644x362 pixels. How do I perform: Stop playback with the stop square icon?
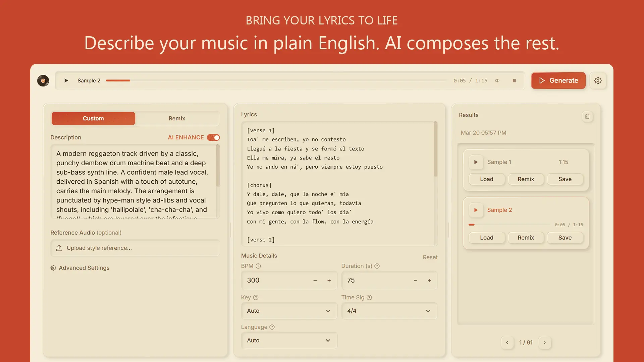[x=515, y=80]
